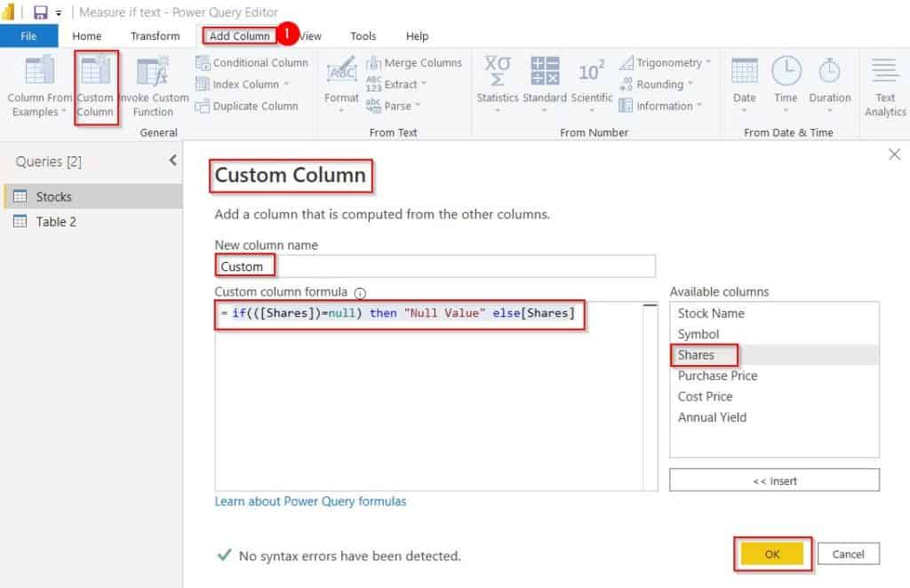The height and width of the screenshot is (588, 910).
Task: Select Purchase Price in Available columns
Action: pyautogui.click(x=774, y=376)
